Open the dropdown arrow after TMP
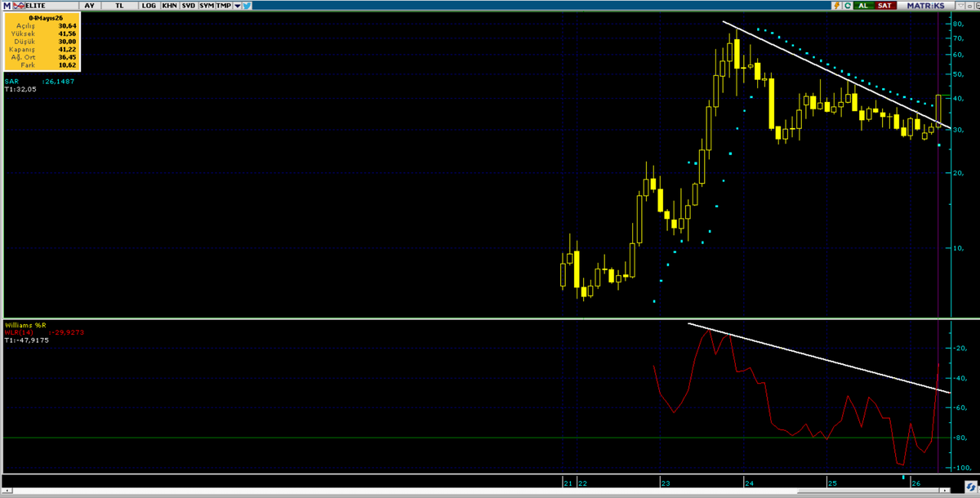The height and width of the screenshot is (498, 980). [237, 6]
